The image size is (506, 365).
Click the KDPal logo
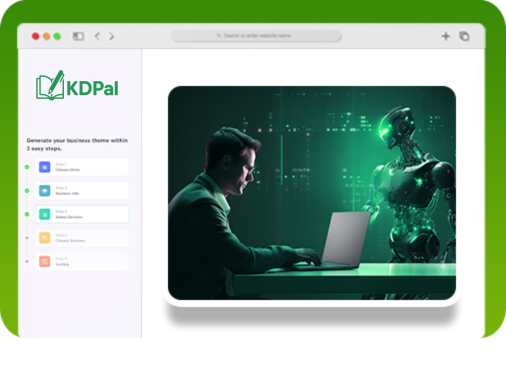(77, 85)
